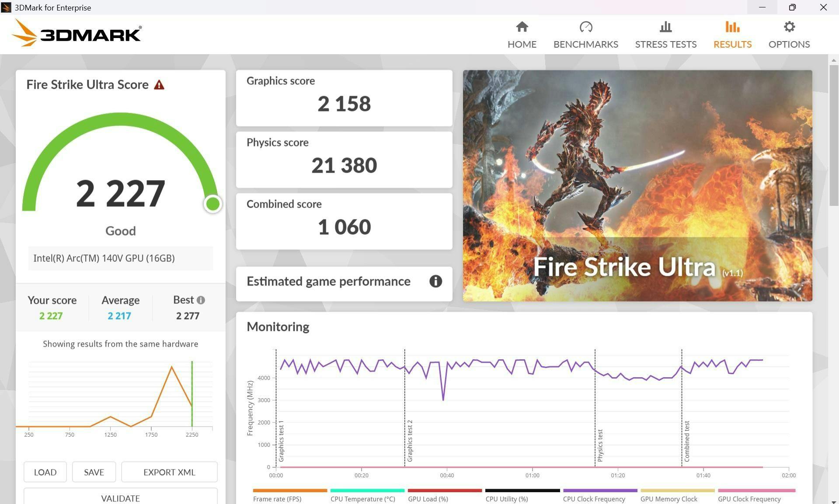Click the Graphics test 2 marker line
Image resolution: width=839 pixels, height=504 pixels.
[x=404, y=408]
